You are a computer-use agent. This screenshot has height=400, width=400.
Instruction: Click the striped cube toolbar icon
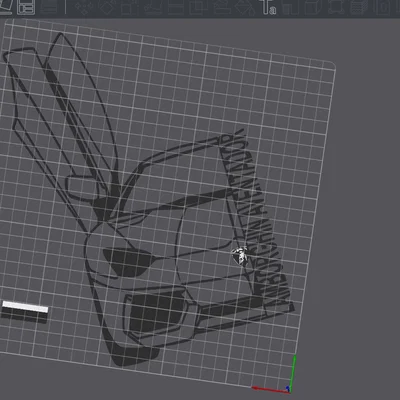tap(358, 7)
